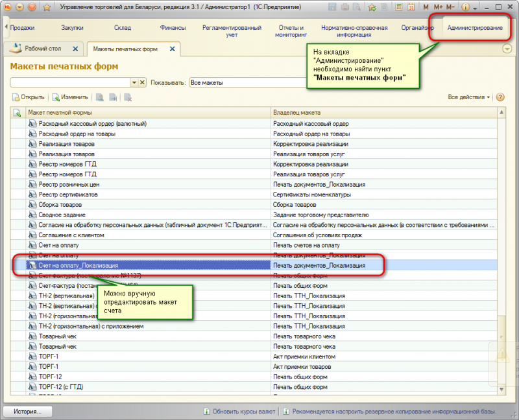The width and height of the screenshot is (519, 420).
Task: Open the Отчеты и мониторинг section
Action: [291, 31]
